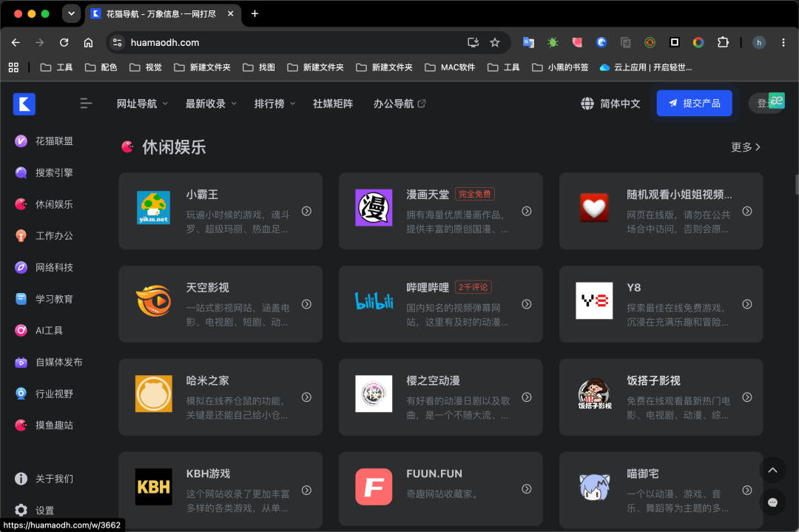799x532 pixels.
Task: Open the Chrome extensions puzzle icon
Action: (x=723, y=42)
